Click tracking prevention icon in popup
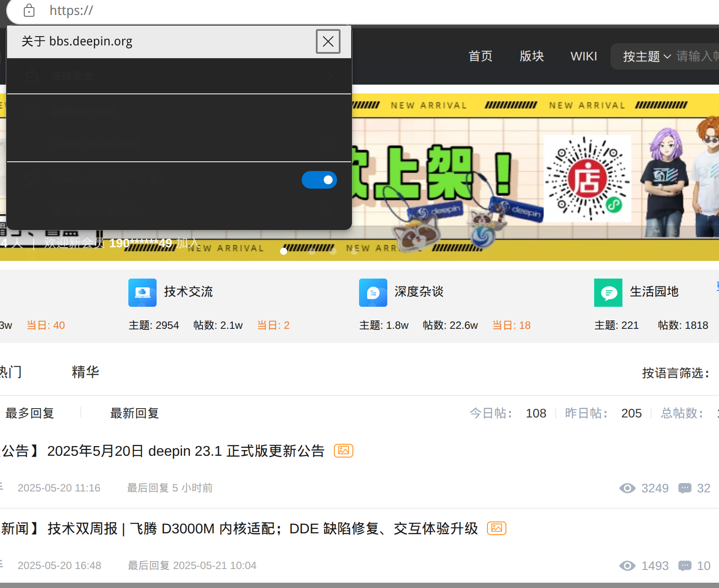The width and height of the screenshot is (719, 588). 31,179
